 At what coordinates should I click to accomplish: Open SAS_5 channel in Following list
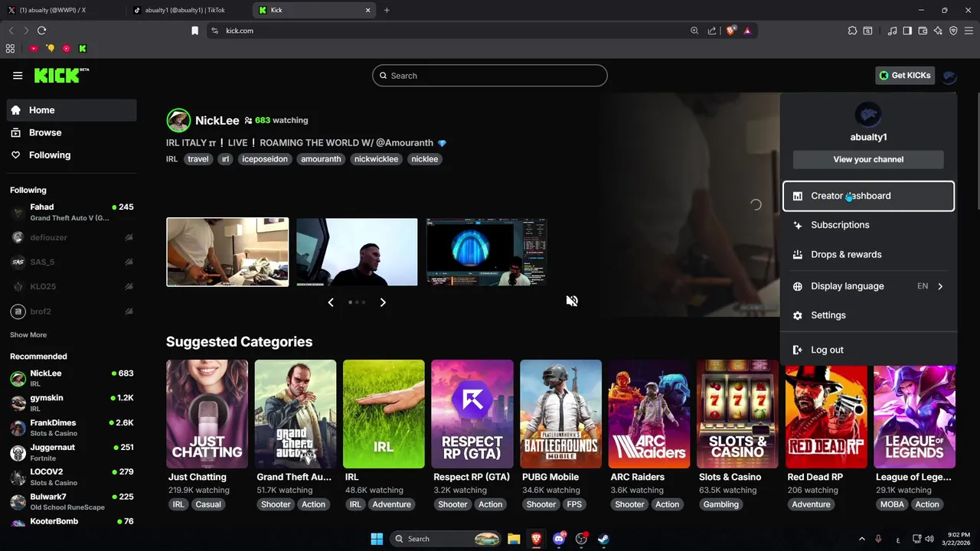(x=72, y=262)
